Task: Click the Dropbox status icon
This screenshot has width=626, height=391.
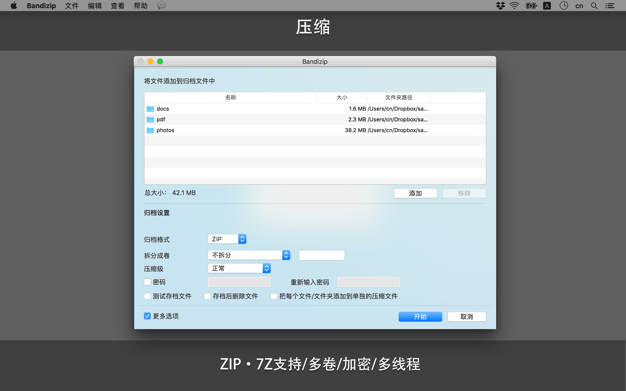Action: [500, 6]
